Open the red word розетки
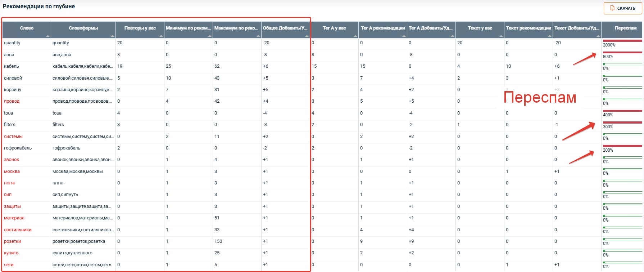 tap(13, 241)
